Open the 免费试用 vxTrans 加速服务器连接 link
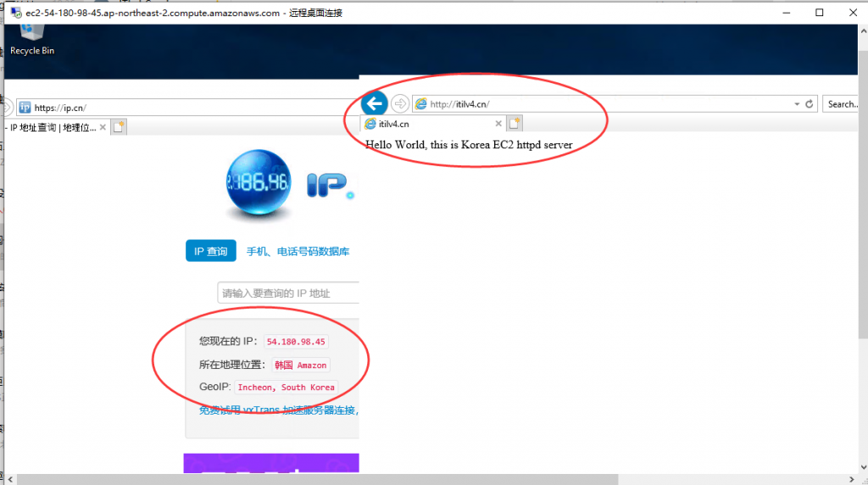 click(x=279, y=410)
